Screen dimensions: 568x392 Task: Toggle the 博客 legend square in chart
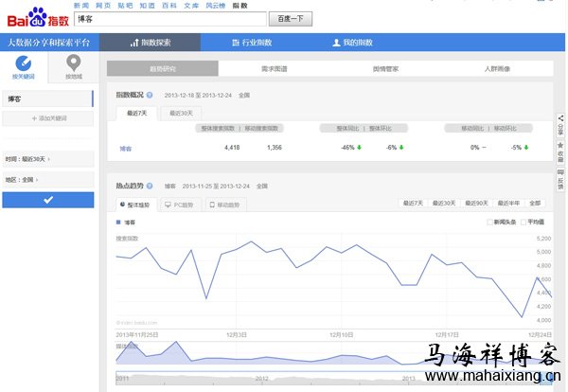click(x=118, y=223)
